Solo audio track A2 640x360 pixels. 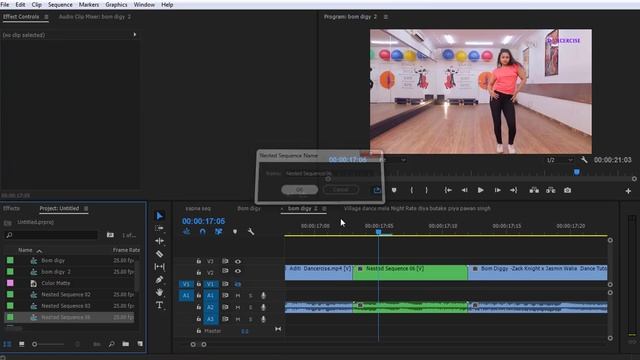(x=251, y=307)
